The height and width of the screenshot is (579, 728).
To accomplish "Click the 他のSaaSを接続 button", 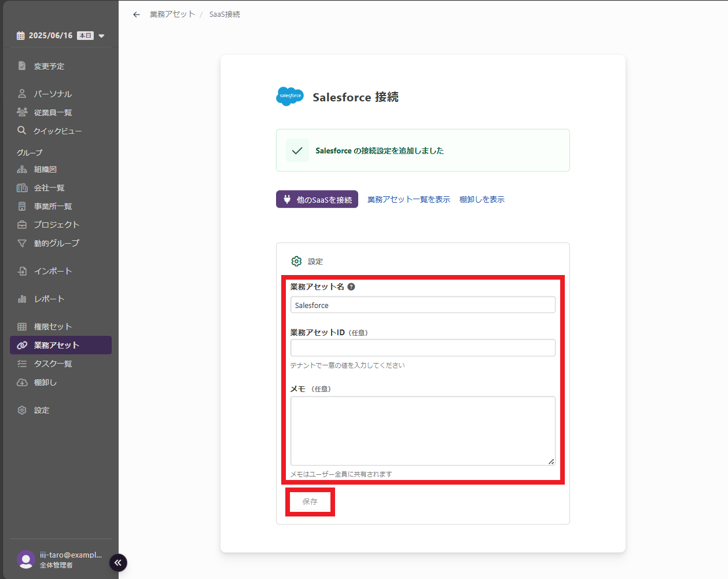I will 317,199.
